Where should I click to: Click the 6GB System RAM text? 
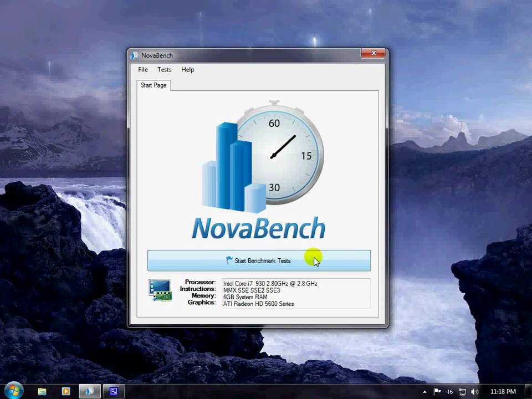245,297
